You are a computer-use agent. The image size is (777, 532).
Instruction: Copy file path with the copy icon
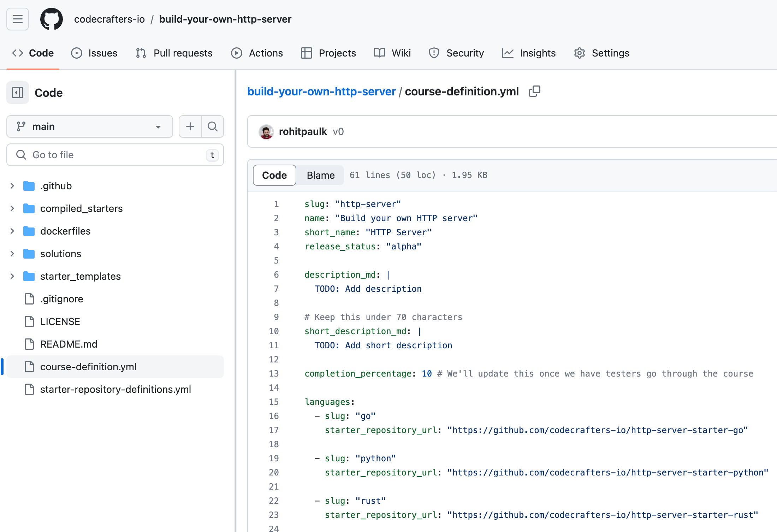tap(535, 91)
